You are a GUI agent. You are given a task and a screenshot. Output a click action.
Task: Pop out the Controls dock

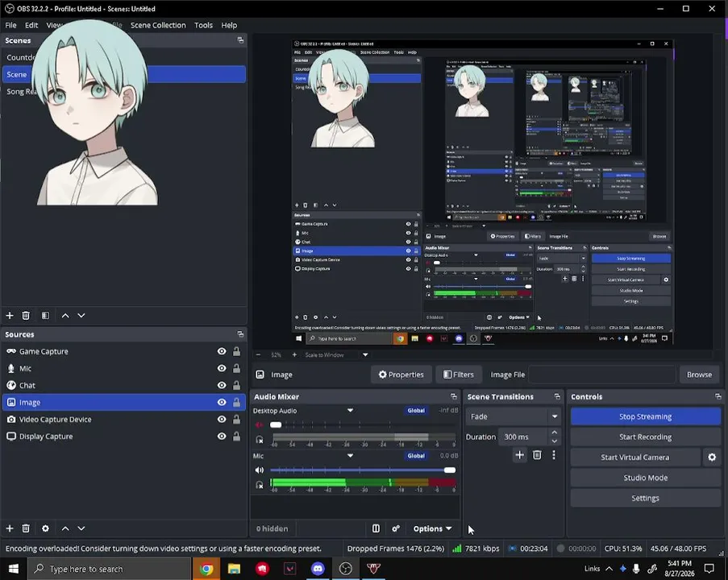coord(718,396)
